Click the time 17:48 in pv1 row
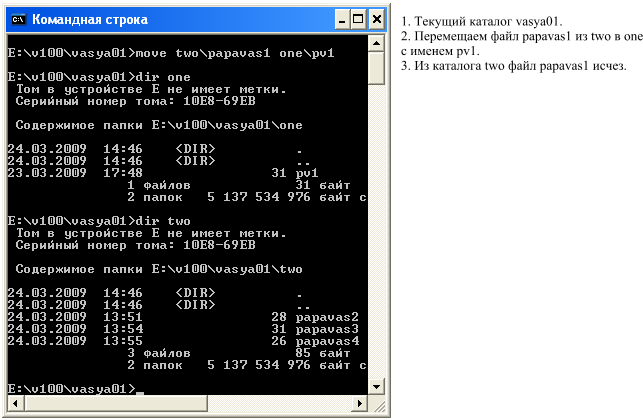Viewport: 643px width, 420px height. (123, 173)
